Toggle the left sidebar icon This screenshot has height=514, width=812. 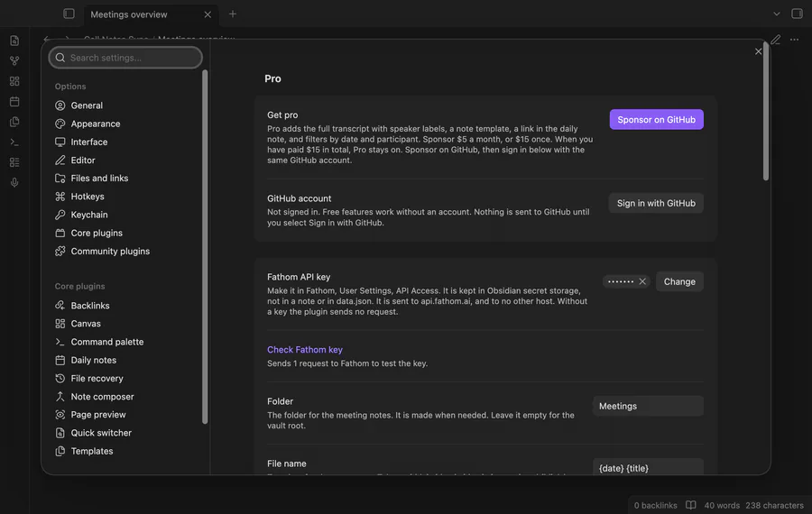point(69,14)
